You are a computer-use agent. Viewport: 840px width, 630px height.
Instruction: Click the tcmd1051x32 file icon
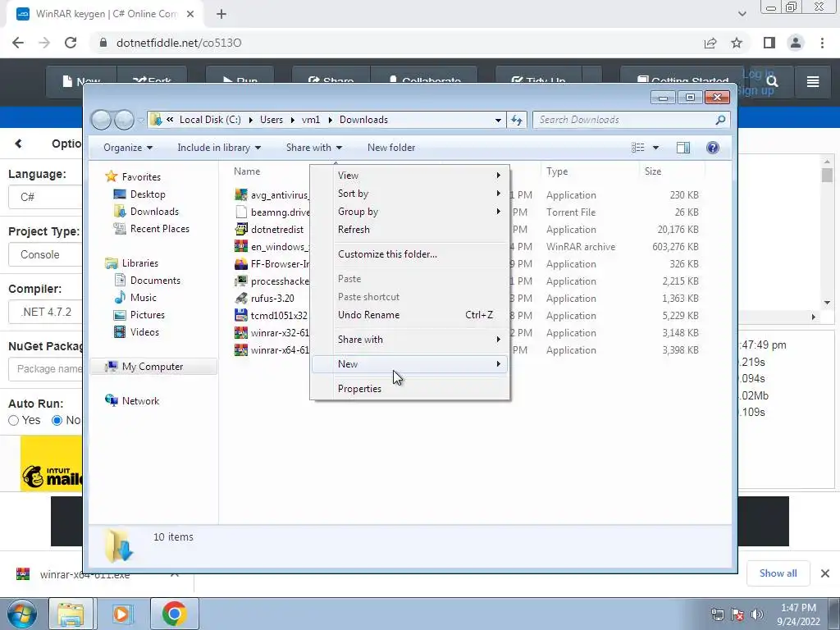(x=241, y=316)
